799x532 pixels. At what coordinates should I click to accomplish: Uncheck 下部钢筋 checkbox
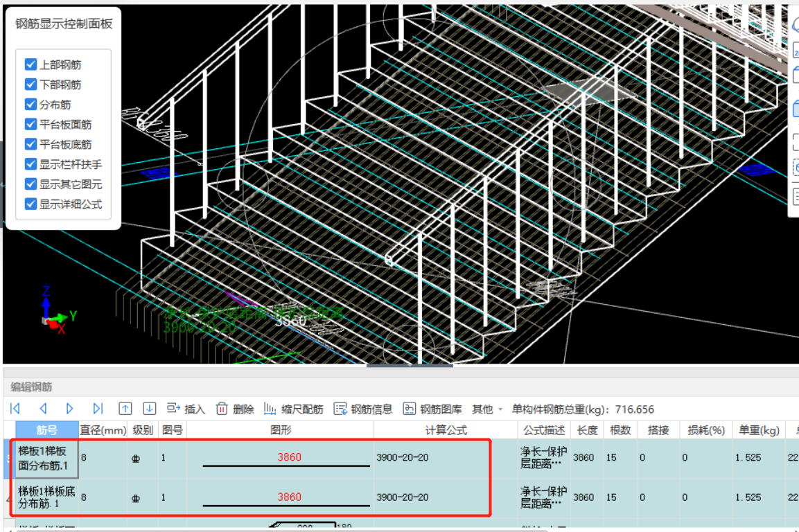click(x=30, y=84)
